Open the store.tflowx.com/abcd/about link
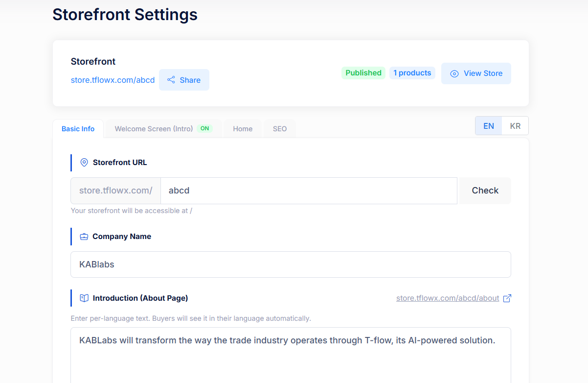The image size is (588, 383). click(x=448, y=298)
